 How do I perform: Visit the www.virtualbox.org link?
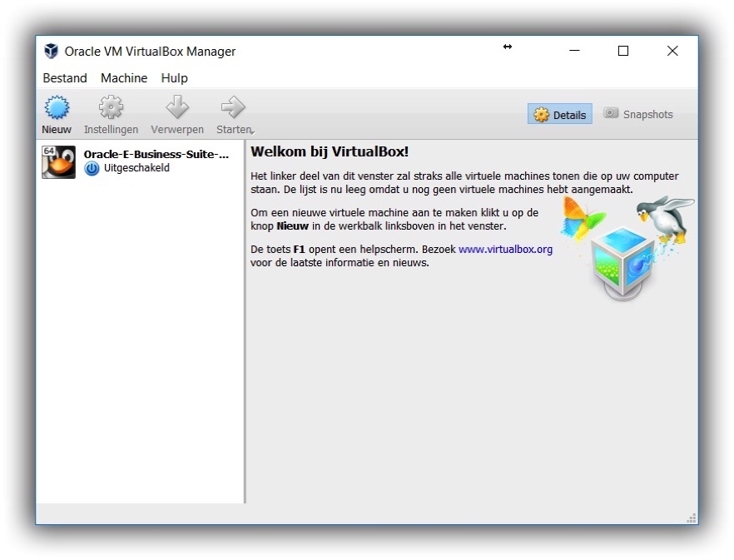pos(506,249)
